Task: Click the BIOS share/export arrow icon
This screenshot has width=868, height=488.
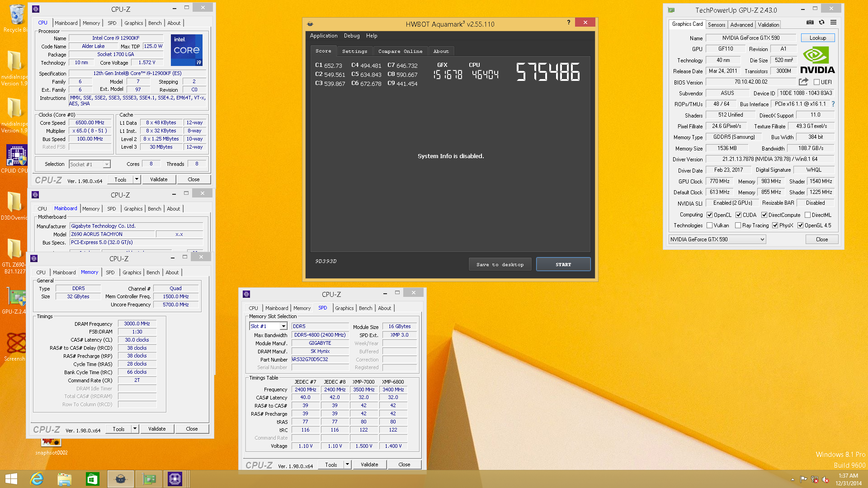Action: pyautogui.click(x=803, y=82)
